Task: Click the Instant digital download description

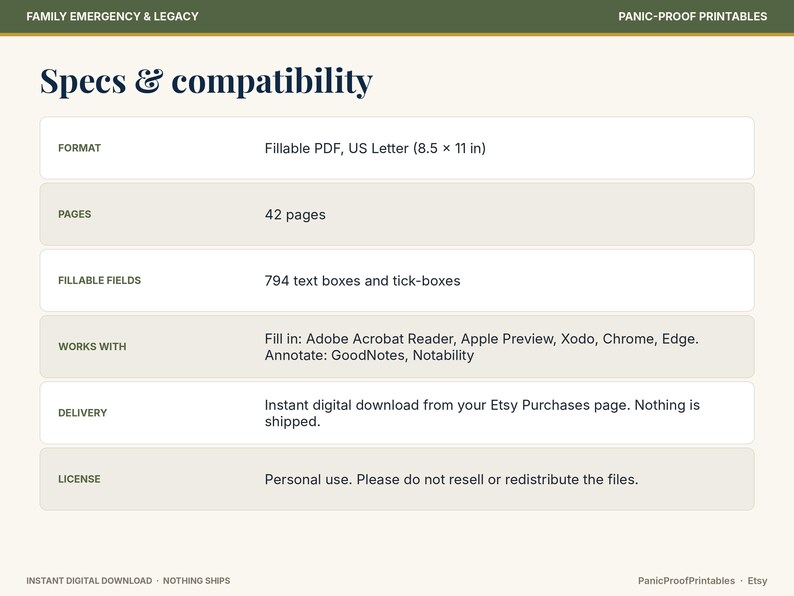Action: [482, 413]
